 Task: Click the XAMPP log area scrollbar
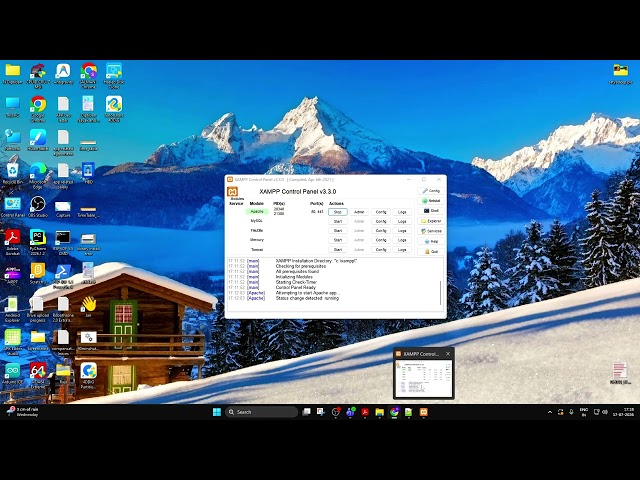click(440, 293)
